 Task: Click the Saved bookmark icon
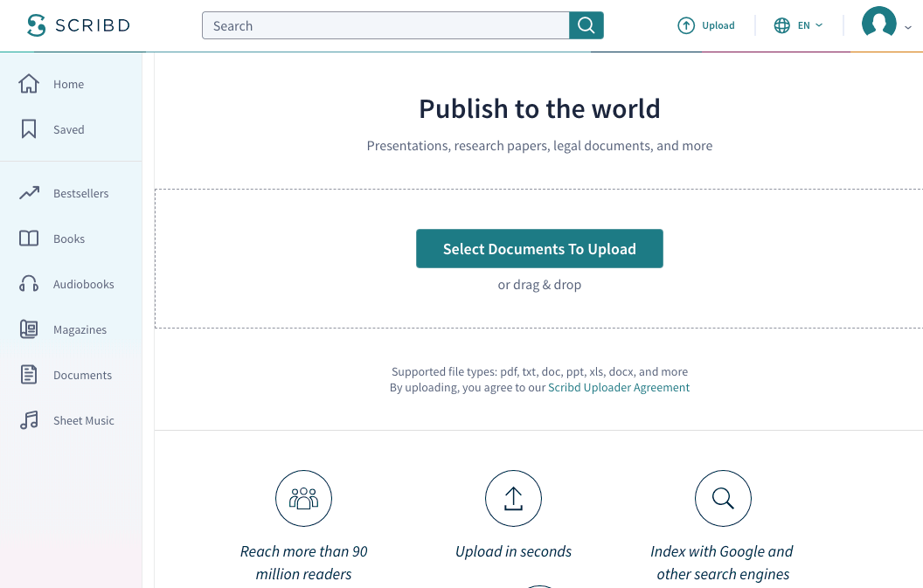29,129
